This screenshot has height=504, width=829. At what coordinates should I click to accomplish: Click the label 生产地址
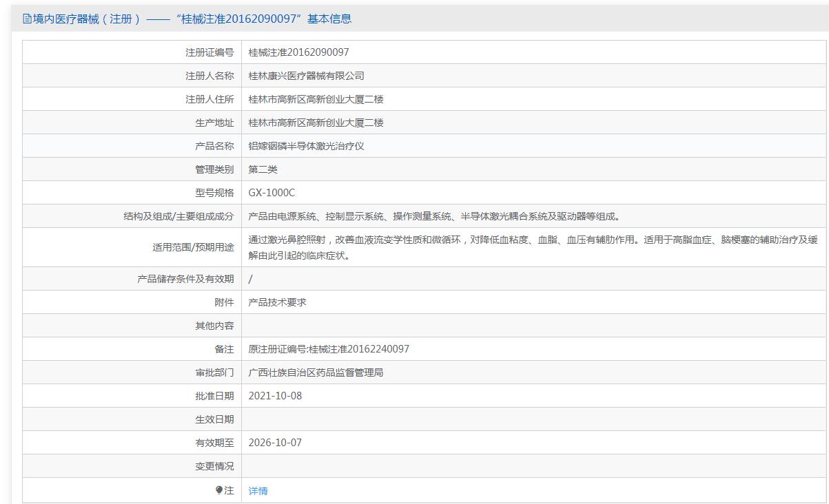(x=214, y=123)
